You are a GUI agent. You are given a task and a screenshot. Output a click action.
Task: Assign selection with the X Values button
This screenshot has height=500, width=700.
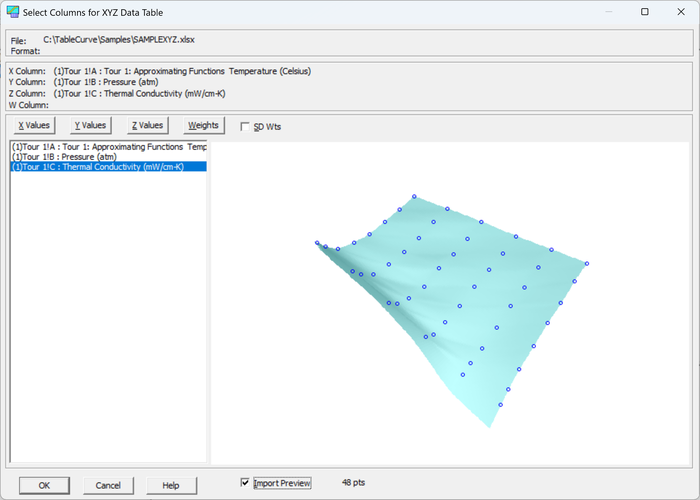[34, 125]
